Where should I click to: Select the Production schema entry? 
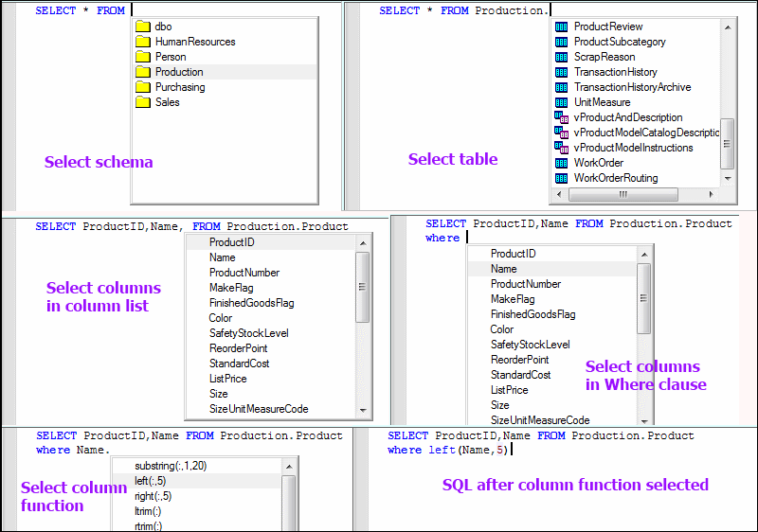point(179,72)
